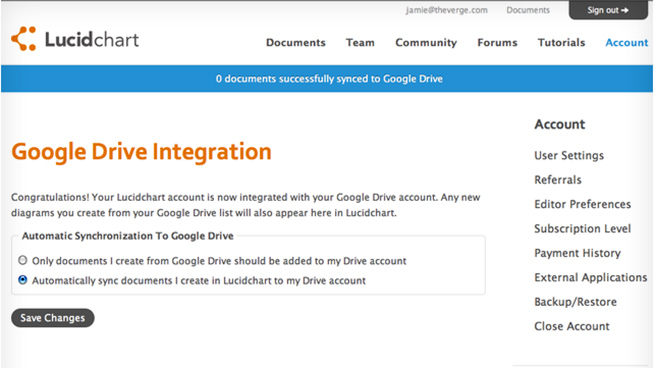This screenshot has width=655, height=368.
Task: Click the 'Congratulations!' paragraph text
Action: [246, 205]
